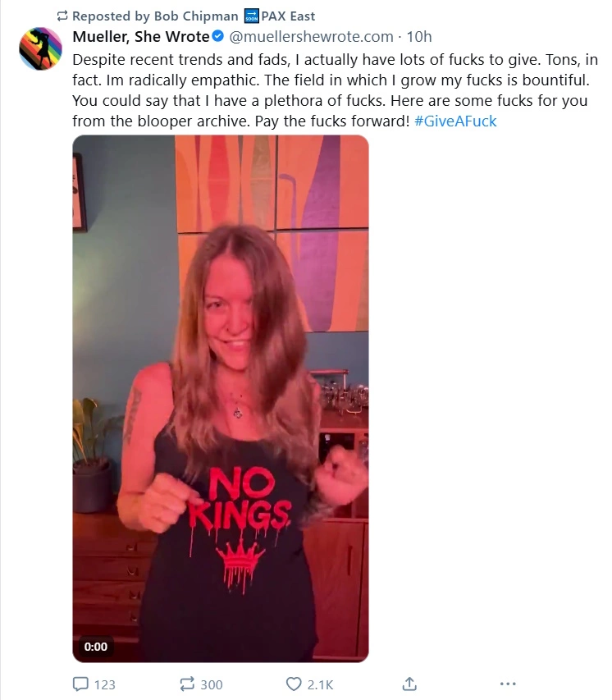Visit the @muellershewrote.com handle link

point(311,36)
